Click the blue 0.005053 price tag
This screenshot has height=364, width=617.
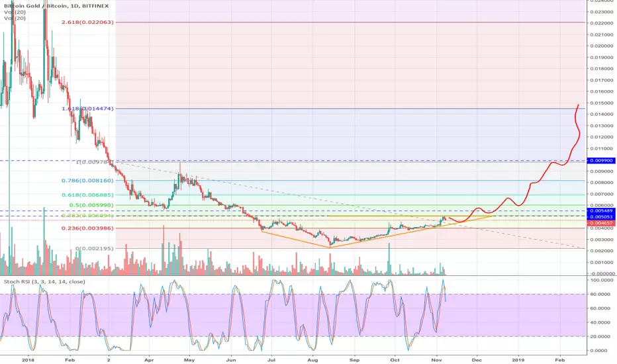(x=600, y=217)
